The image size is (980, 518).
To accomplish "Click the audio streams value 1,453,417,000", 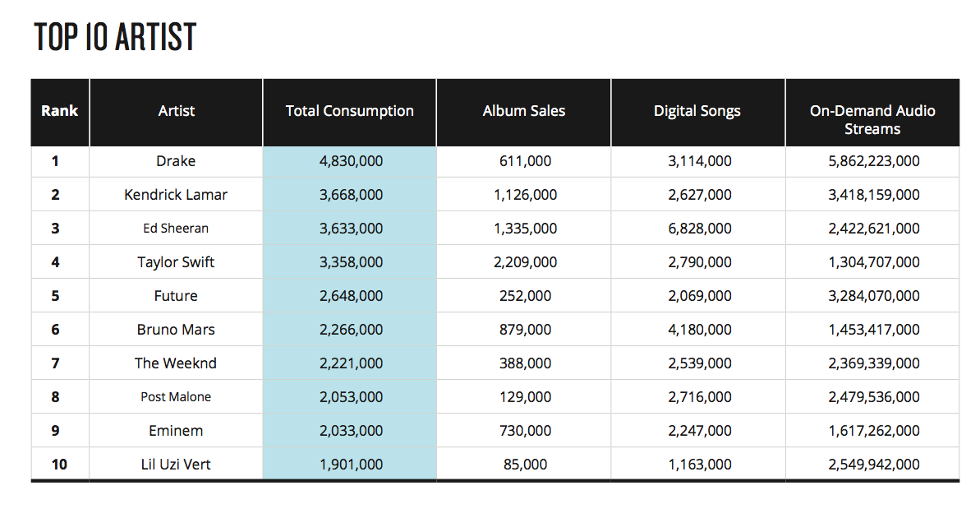I will 874,331.
